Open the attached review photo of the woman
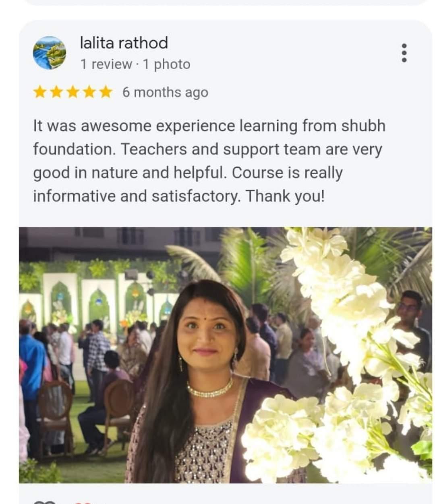Viewport: 435px width, 504px height. pyautogui.click(x=225, y=355)
